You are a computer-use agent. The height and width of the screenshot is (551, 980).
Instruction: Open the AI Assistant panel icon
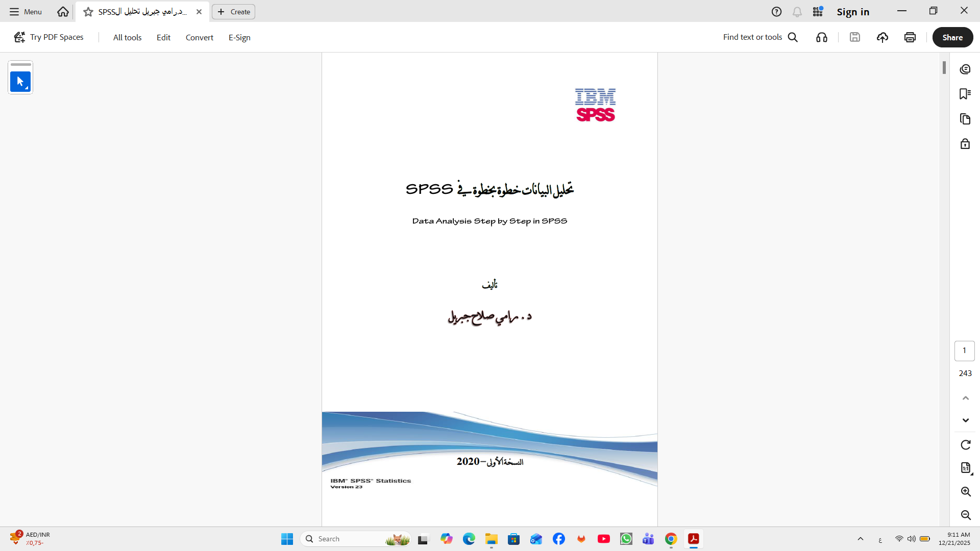[965, 69]
